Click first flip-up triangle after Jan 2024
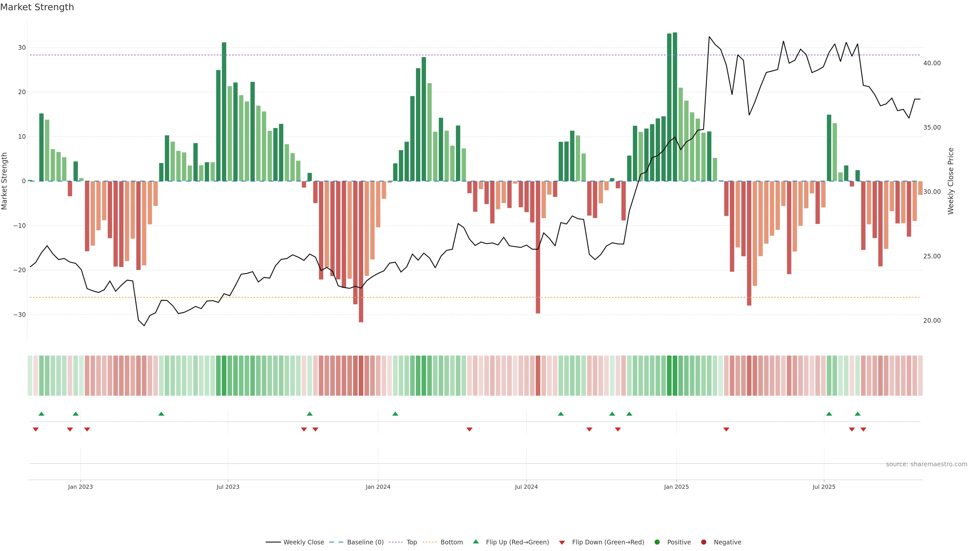Viewport: 980px width, 551px height. point(395,414)
